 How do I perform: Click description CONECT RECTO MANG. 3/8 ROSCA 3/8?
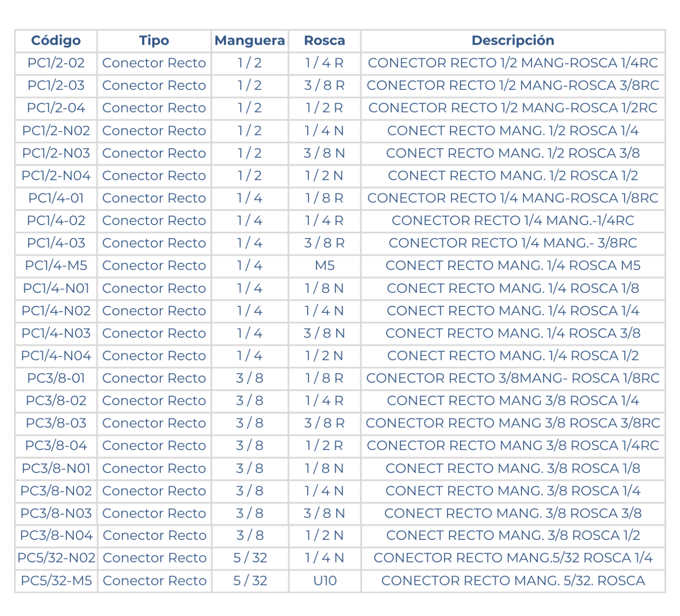pyautogui.click(x=513, y=513)
